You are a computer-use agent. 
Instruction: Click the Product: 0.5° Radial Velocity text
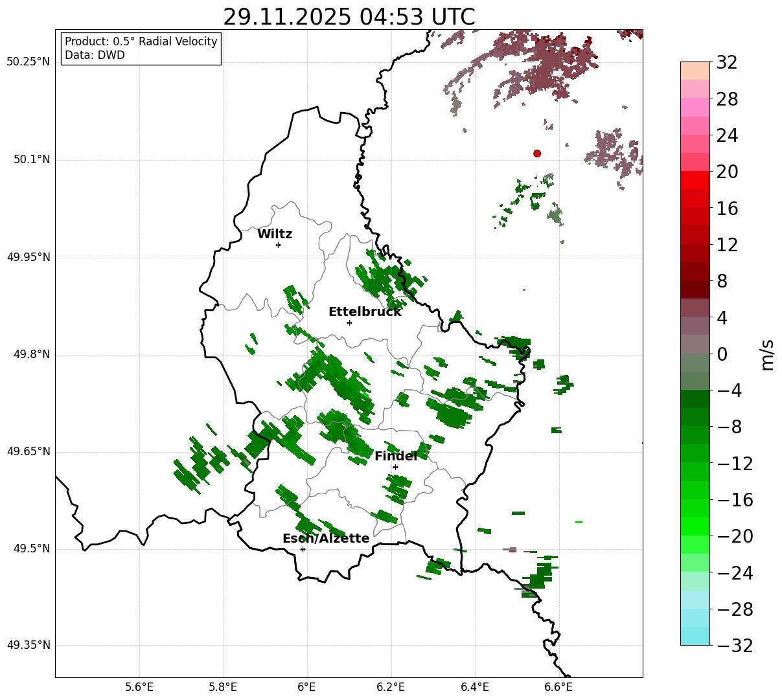[x=141, y=41]
